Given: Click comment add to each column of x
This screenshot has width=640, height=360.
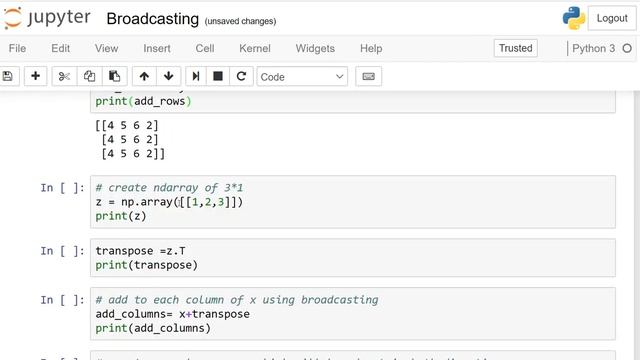Looking at the screenshot, I should pos(237,300).
